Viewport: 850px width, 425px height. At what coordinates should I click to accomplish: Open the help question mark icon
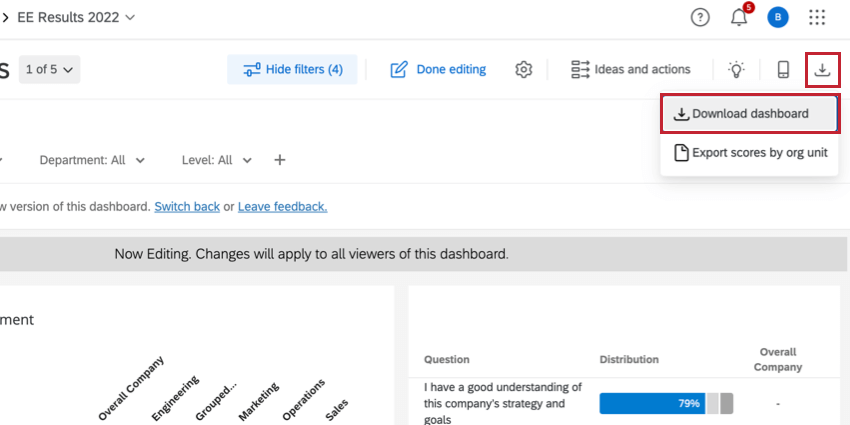tap(700, 17)
